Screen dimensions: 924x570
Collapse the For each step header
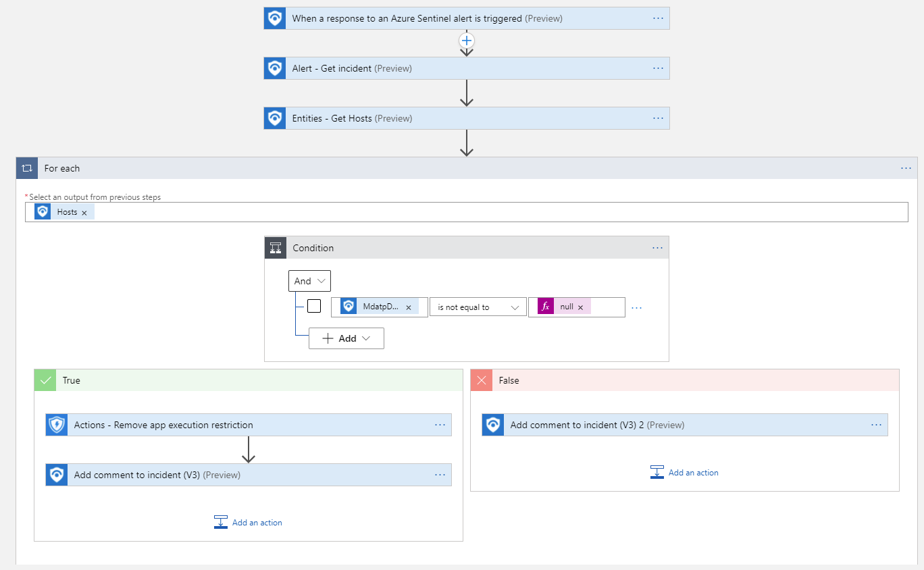click(467, 168)
